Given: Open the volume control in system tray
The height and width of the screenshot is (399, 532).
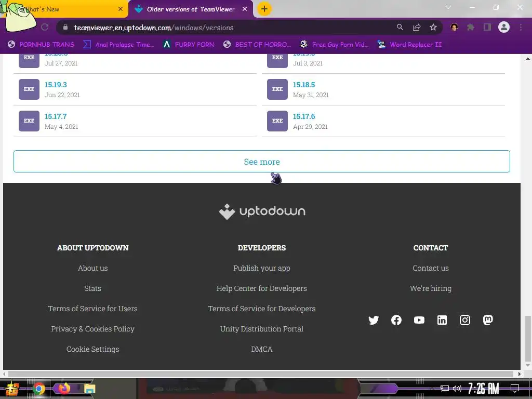Looking at the screenshot, I should (x=457, y=389).
